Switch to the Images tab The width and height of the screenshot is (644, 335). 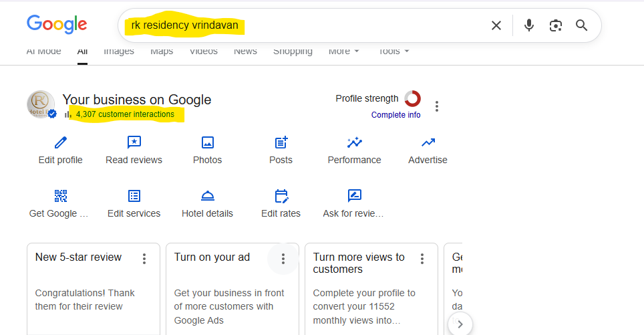coord(119,51)
